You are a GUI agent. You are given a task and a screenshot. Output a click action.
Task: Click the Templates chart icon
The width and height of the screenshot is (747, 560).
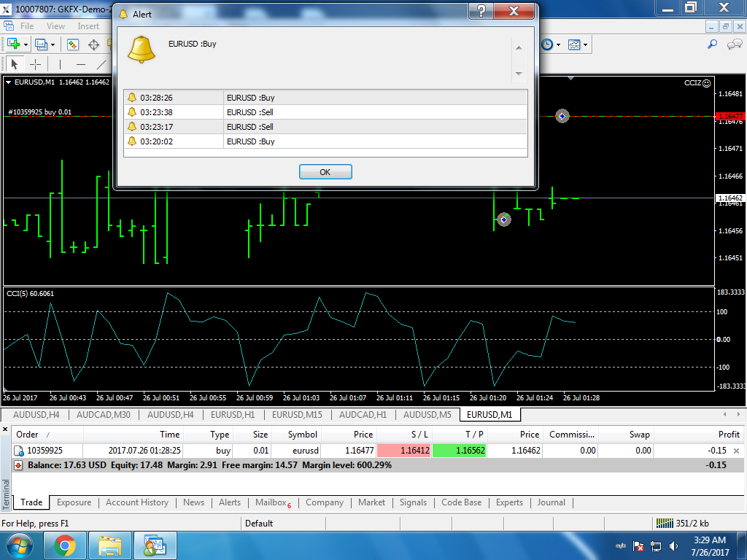coord(574,44)
